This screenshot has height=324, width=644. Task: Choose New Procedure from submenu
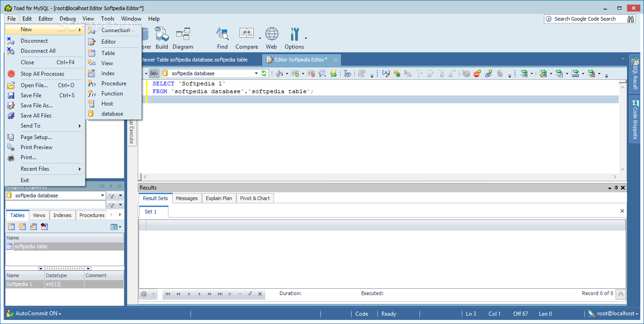point(113,84)
